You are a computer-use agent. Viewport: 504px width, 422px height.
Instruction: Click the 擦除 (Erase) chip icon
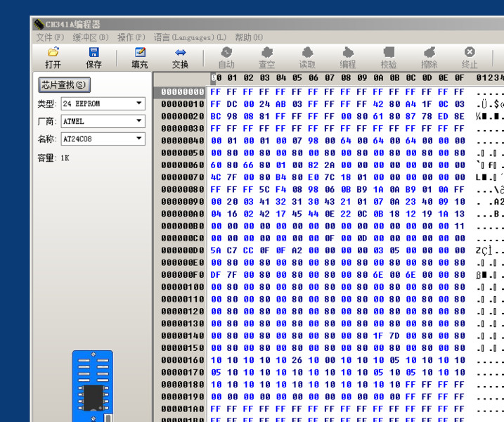(429, 58)
